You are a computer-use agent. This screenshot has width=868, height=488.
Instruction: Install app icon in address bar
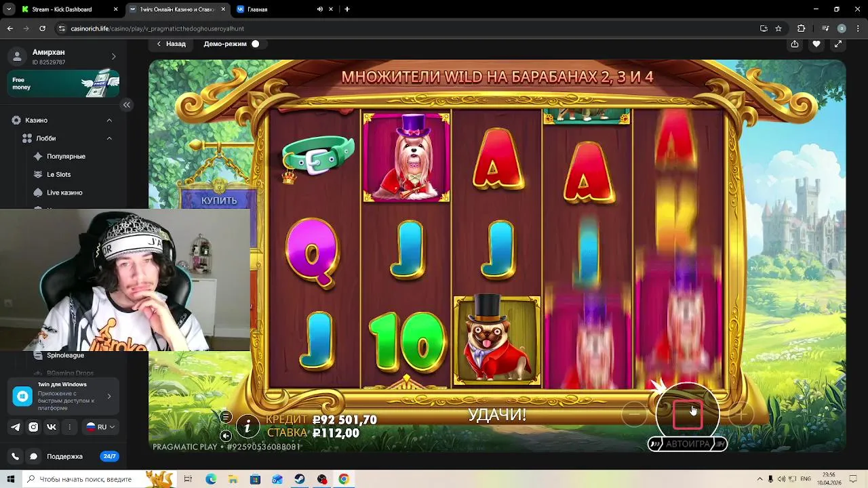pos(764,28)
